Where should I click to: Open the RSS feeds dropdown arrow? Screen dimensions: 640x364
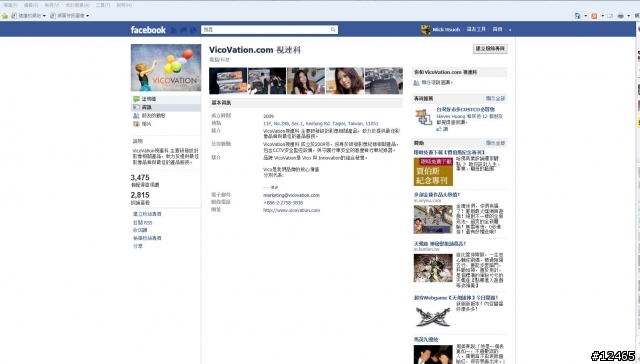[602, 16]
